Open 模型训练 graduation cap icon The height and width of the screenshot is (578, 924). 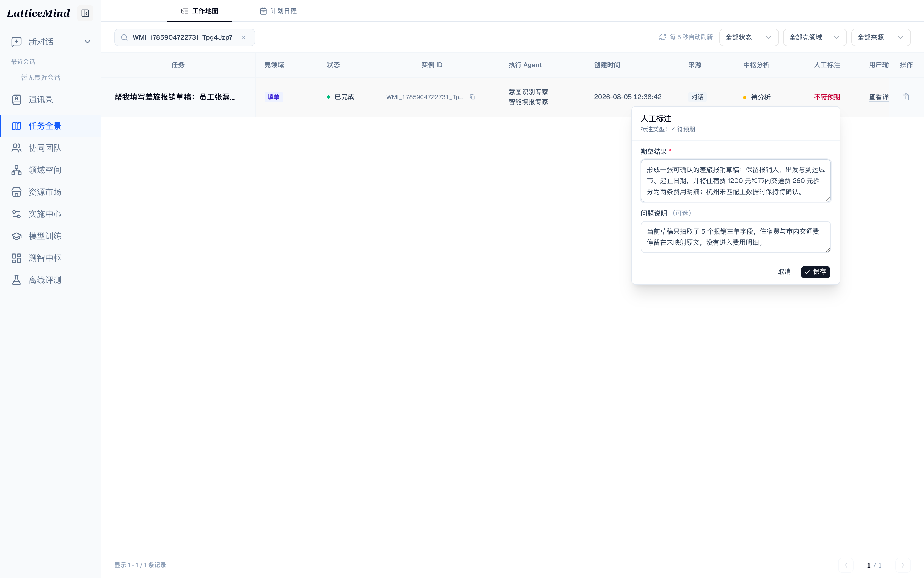pyautogui.click(x=16, y=236)
